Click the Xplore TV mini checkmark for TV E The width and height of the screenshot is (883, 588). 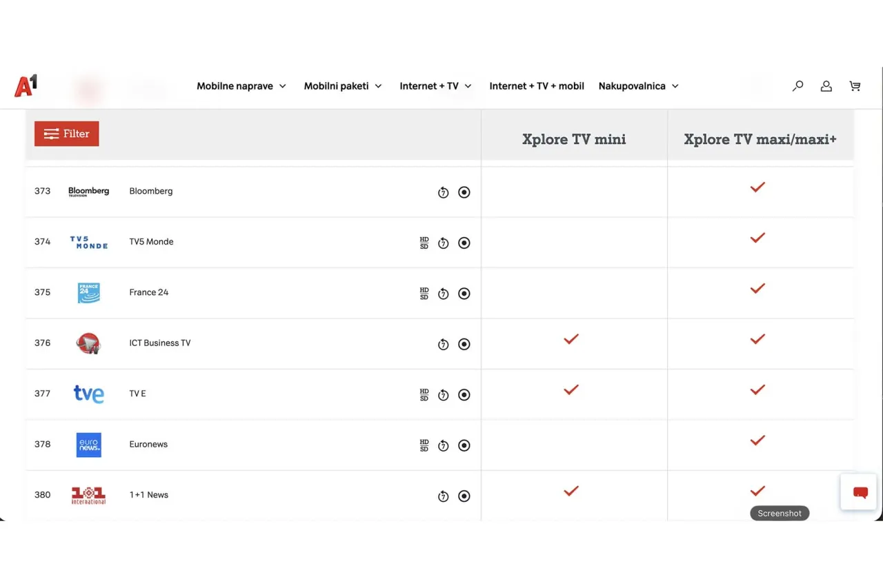click(571, 389)
